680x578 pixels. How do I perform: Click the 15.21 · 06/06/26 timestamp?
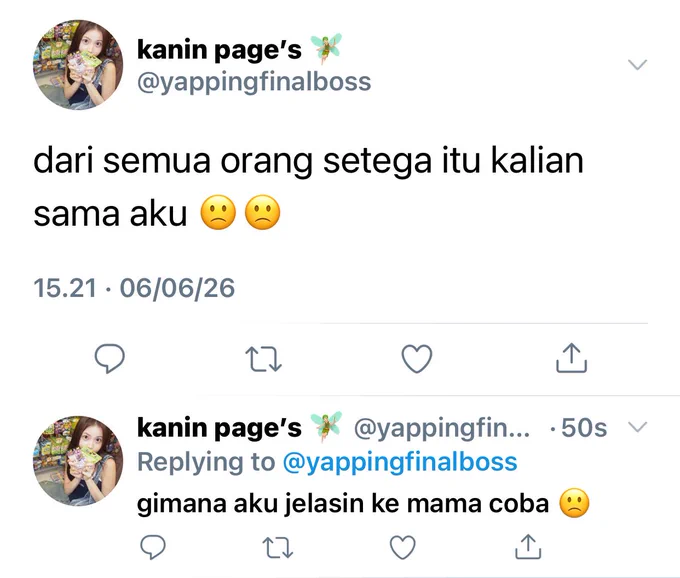[134, 288]
